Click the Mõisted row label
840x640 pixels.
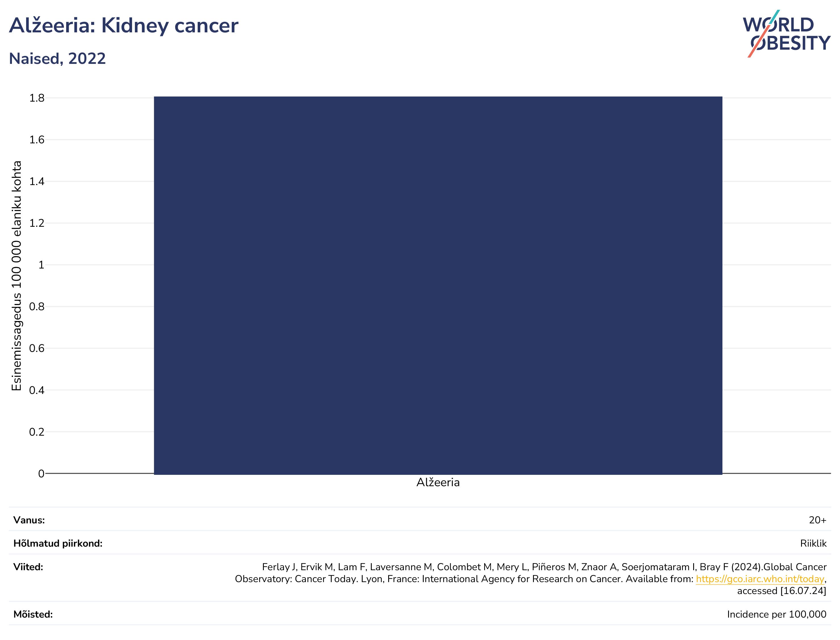33,614
